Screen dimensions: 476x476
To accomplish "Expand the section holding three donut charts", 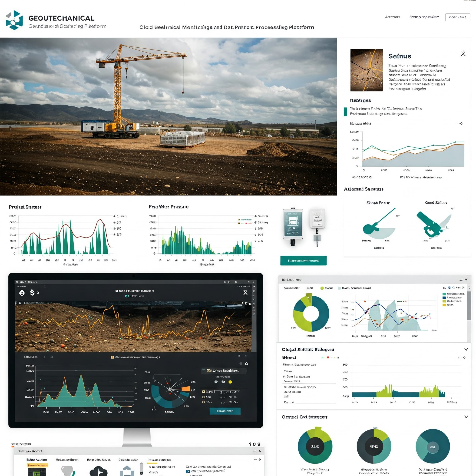I will tap(466, 417).
